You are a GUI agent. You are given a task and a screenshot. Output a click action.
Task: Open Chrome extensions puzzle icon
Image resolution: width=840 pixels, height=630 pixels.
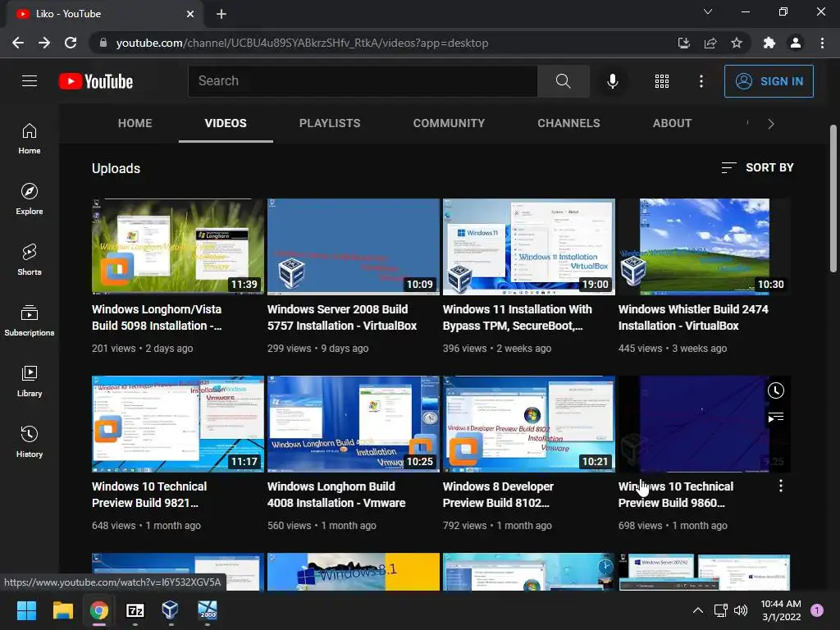769,43
